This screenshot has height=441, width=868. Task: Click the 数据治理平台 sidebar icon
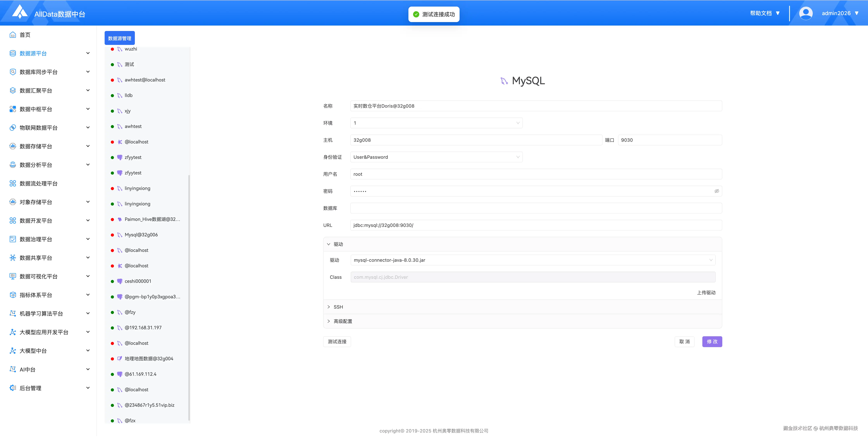click(13, 239)
